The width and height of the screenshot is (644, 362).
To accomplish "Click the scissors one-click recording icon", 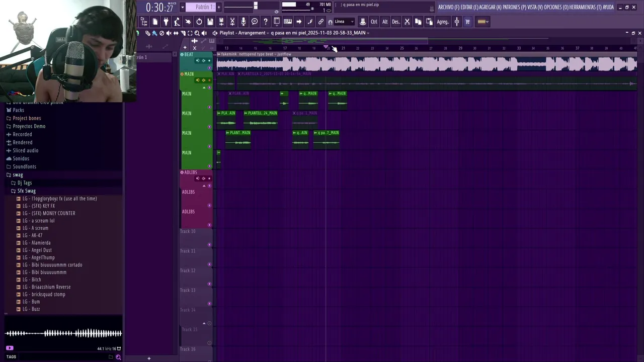I will coord(232,22).
